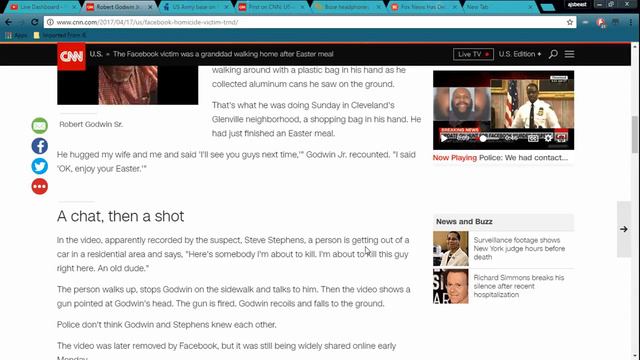This screenshot has height=360, width=640.
Task: Close the Live Dashboard tab
Action: pos(74,7)
